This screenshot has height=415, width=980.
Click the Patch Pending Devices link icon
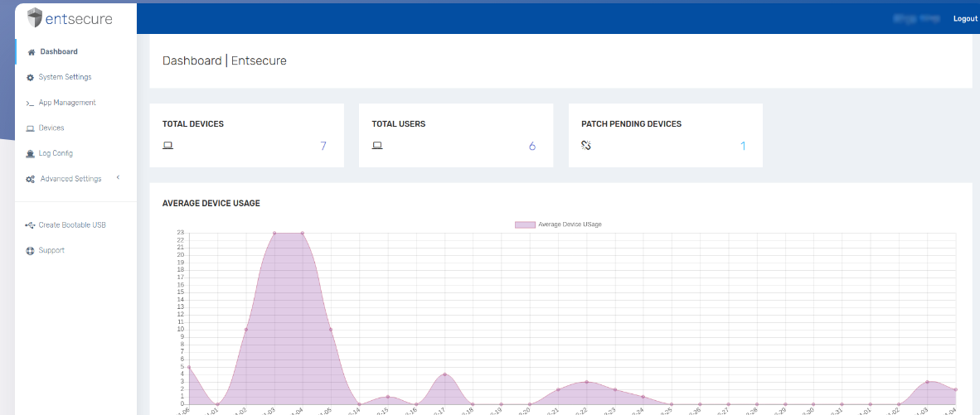pyautogui.click(x=586, y=146)
